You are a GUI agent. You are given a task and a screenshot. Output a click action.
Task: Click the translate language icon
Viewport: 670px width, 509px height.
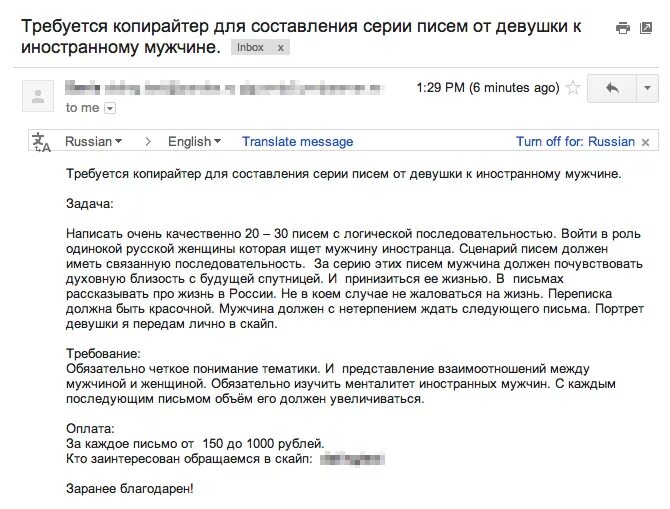click(x=41, y=142)
